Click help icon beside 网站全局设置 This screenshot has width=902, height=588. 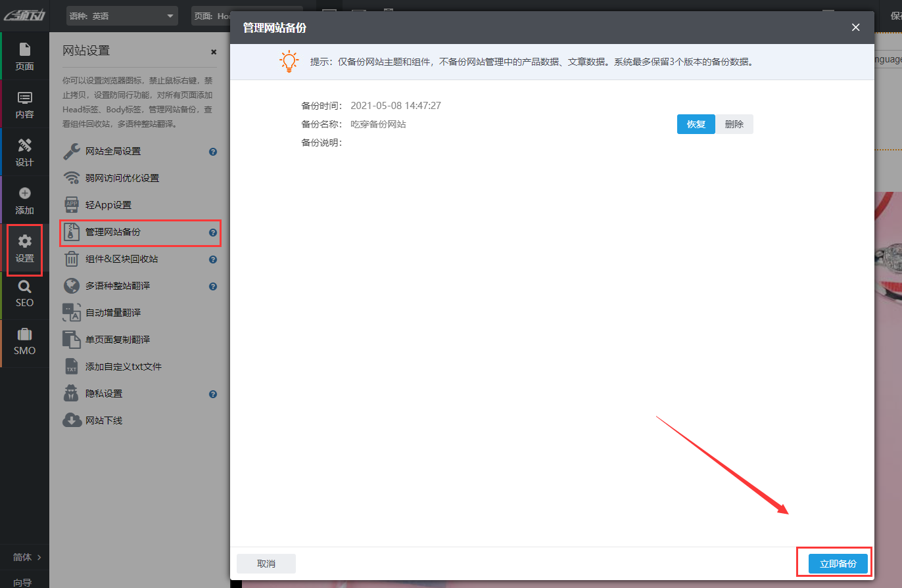pyautogui.click(x=213, y=152)
